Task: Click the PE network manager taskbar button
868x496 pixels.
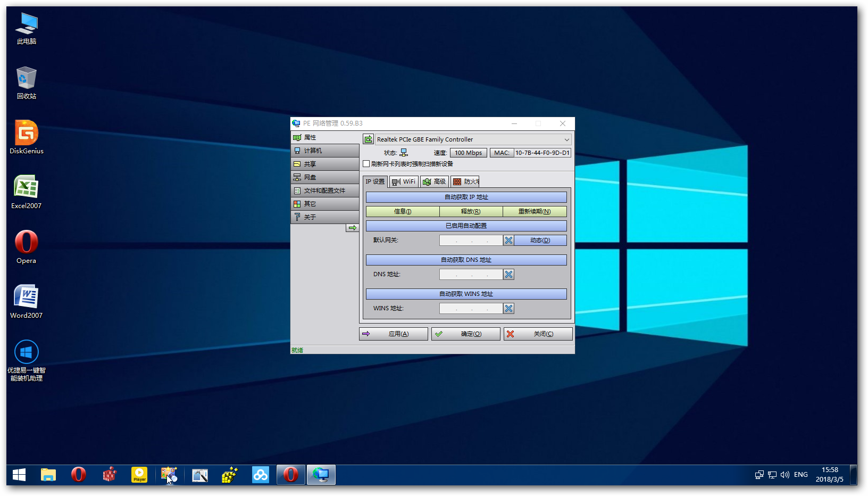Action: (x=321, y=475)
